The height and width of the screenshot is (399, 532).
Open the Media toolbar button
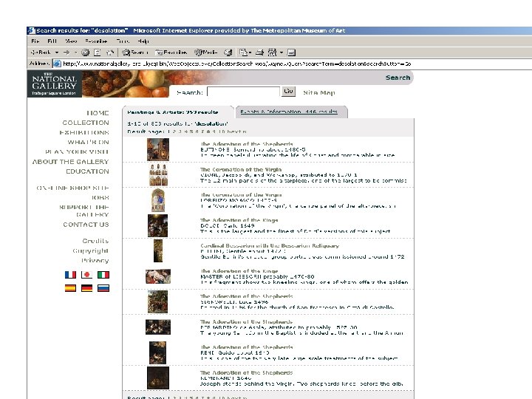click(205, 52)
